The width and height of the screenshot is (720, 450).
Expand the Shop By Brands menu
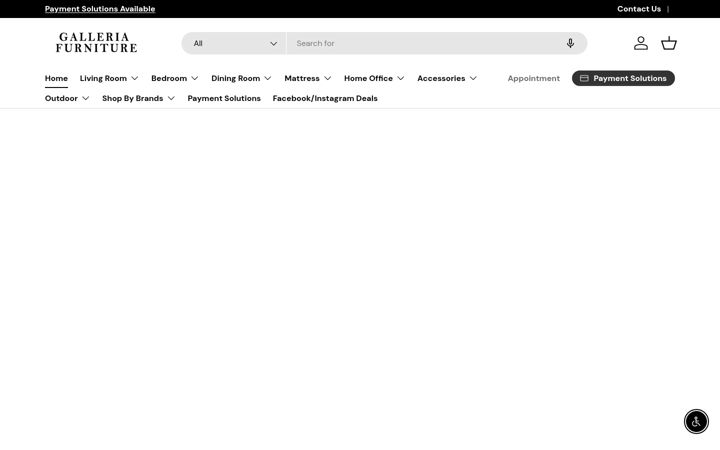tap(138, 98)
